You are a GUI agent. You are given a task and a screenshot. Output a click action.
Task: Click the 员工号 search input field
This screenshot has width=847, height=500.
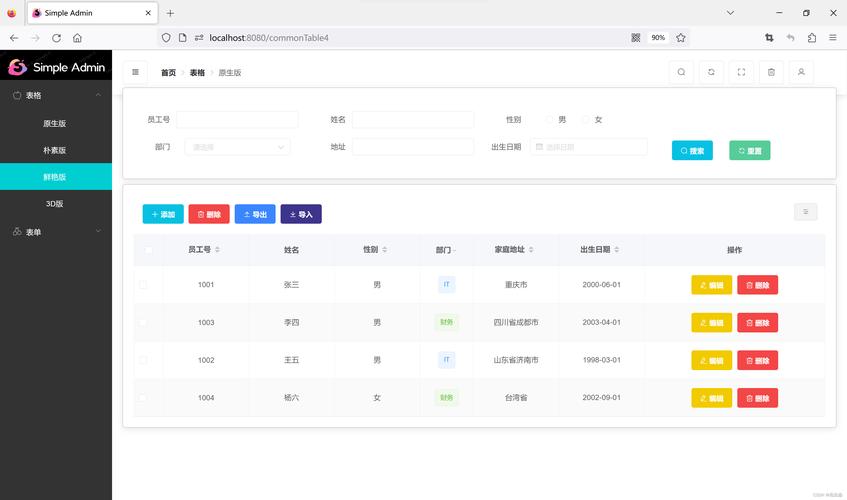pyautogui.click(x=237, y=119)
